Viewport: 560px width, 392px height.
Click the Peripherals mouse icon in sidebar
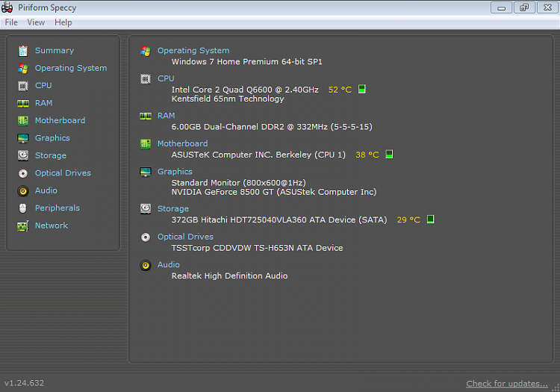[x=23, y=208]
